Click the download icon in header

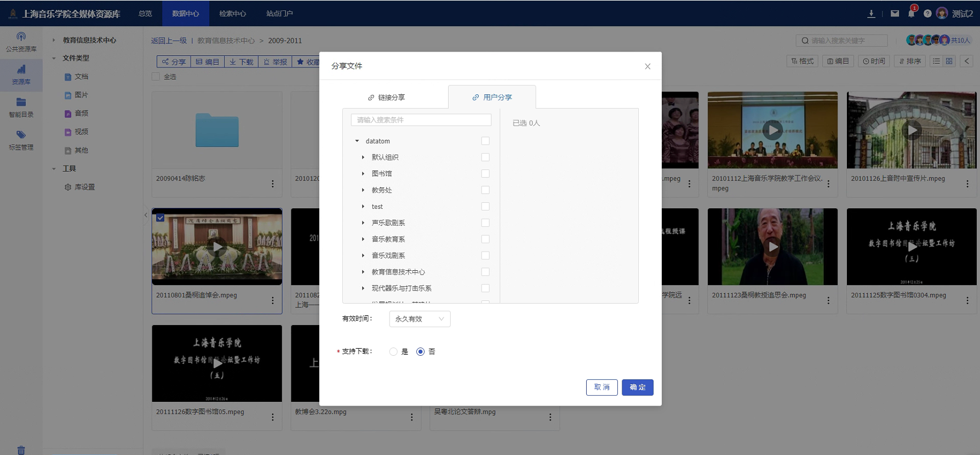[871, 14]
